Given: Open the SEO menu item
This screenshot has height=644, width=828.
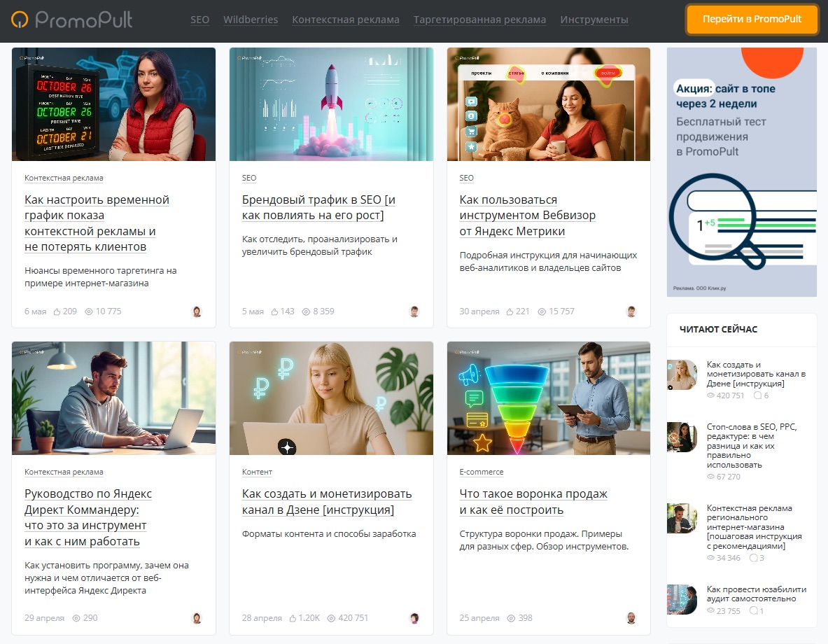Looking at the screenshot, I should tap(199, 20).
